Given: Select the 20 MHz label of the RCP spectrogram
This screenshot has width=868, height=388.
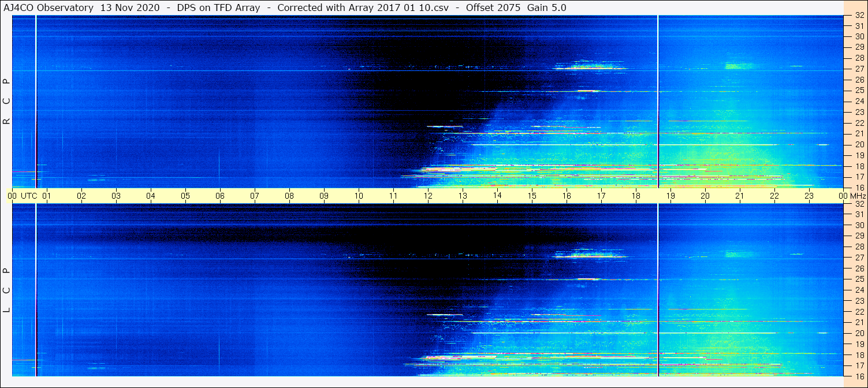Looking at the screenshot, I should coord(859,144).
